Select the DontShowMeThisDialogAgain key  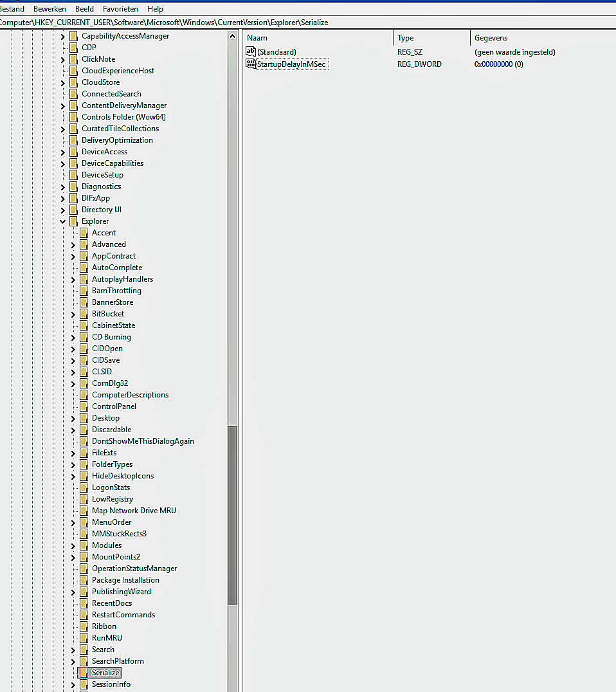(x=143, y=441)
